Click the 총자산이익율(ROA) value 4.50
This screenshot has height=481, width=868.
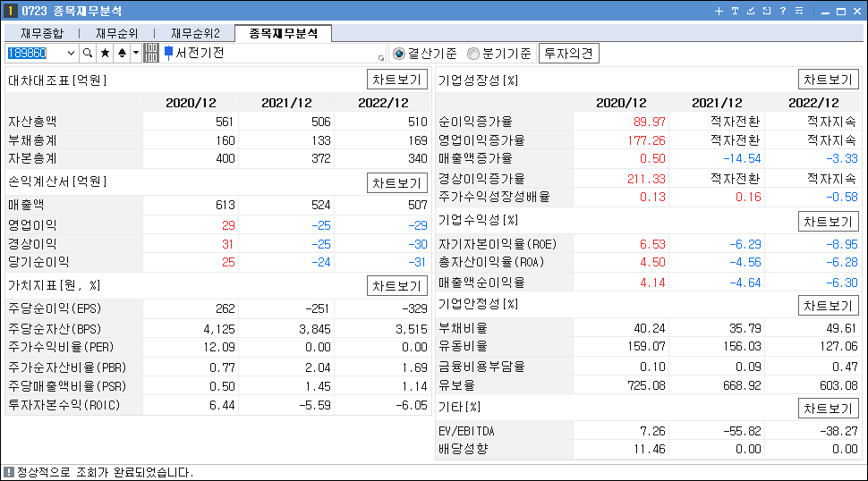pos(652,262)
